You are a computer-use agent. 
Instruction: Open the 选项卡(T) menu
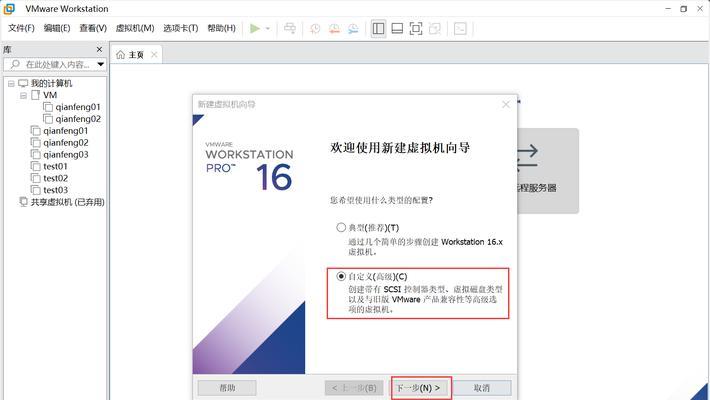pos(181,28)
